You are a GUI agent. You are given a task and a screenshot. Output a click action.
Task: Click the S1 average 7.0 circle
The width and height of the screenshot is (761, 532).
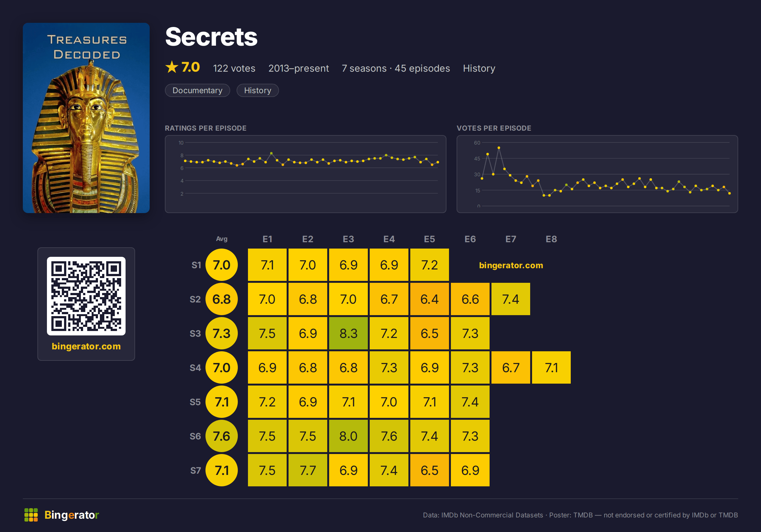coord(222,265)
